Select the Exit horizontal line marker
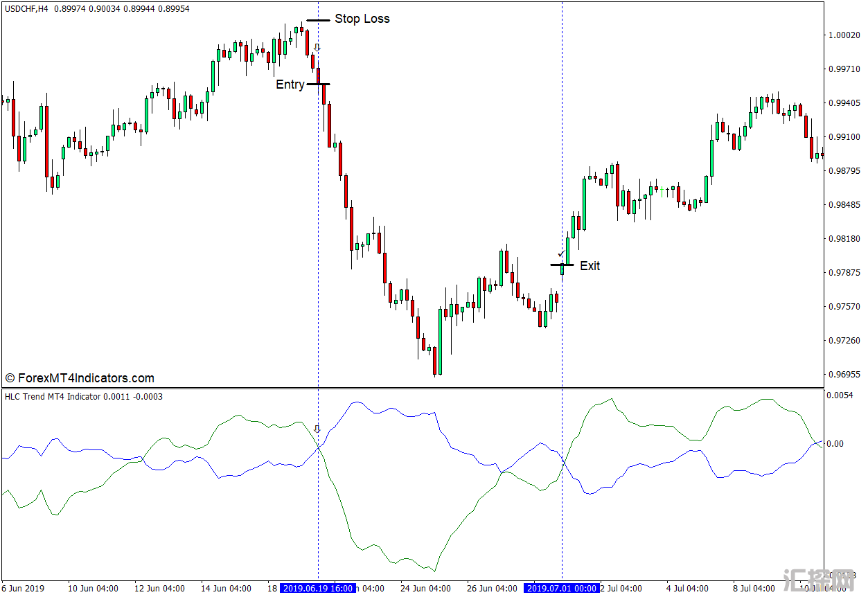Image resolution: width=868 pixels, height=597 pixels. click(x=562, y=265)
